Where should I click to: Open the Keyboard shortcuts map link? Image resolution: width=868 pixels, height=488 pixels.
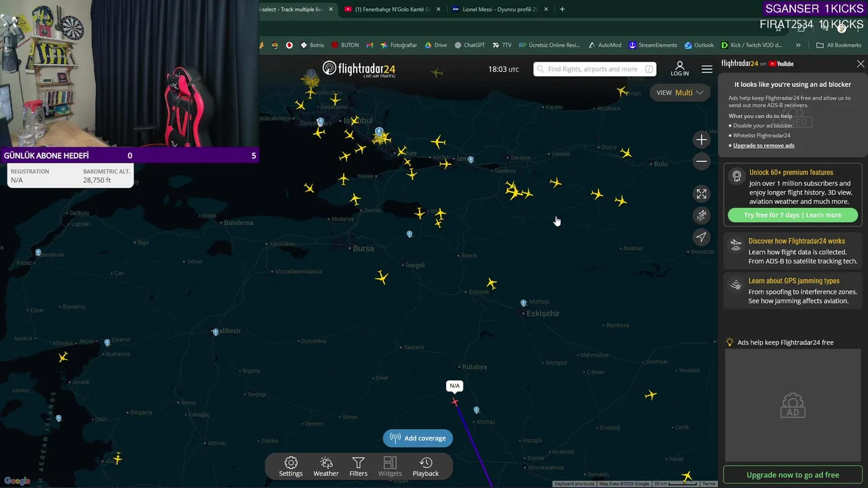pos(574,484)
